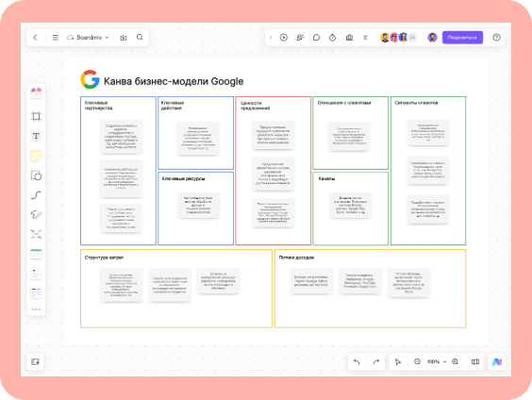
Task: Open the frames panel bottom-left icon
Action: (x=35, y=361)
